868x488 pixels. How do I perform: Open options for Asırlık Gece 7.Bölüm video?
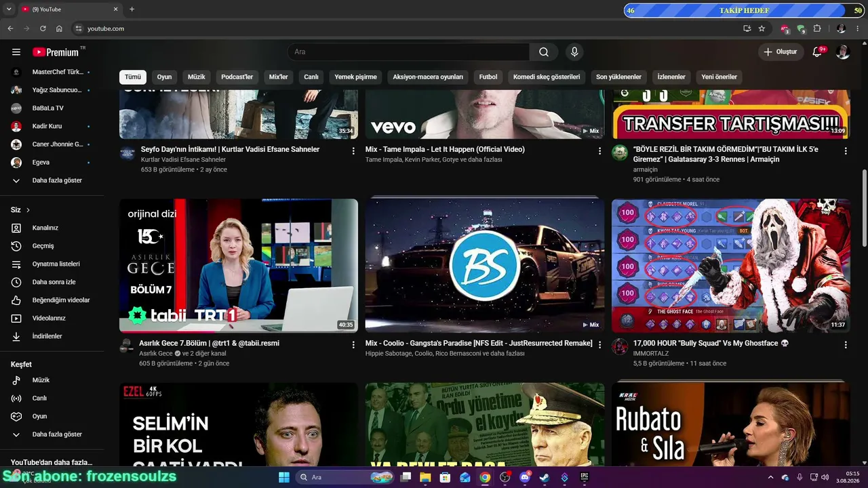pyautogui.click(x=353, y=345)
